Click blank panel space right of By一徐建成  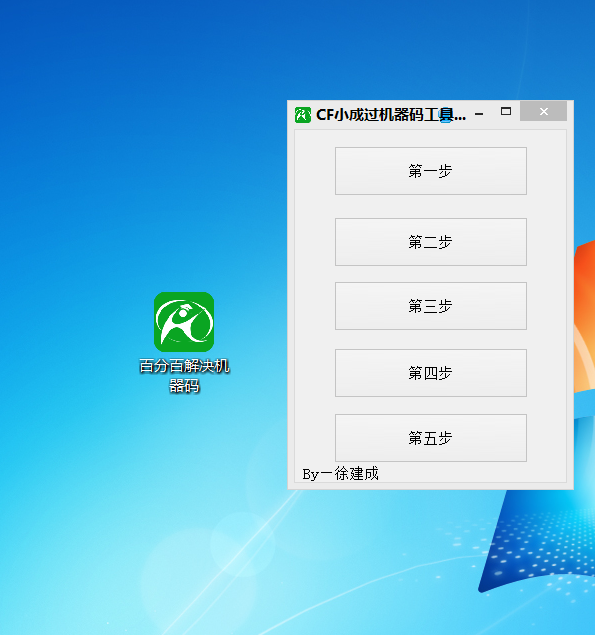(470, 473)
